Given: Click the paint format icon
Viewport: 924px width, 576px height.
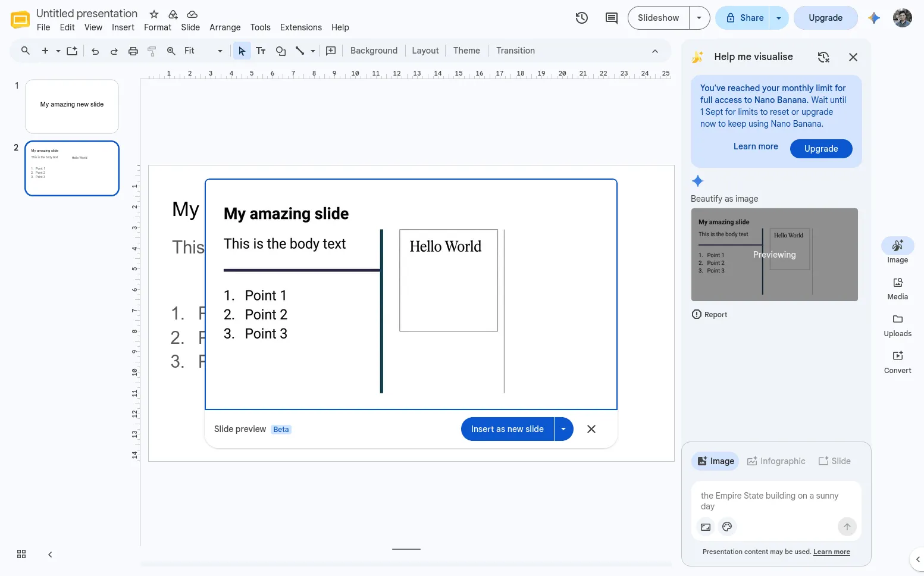Looking at the screenshot, I should [152, 51].
